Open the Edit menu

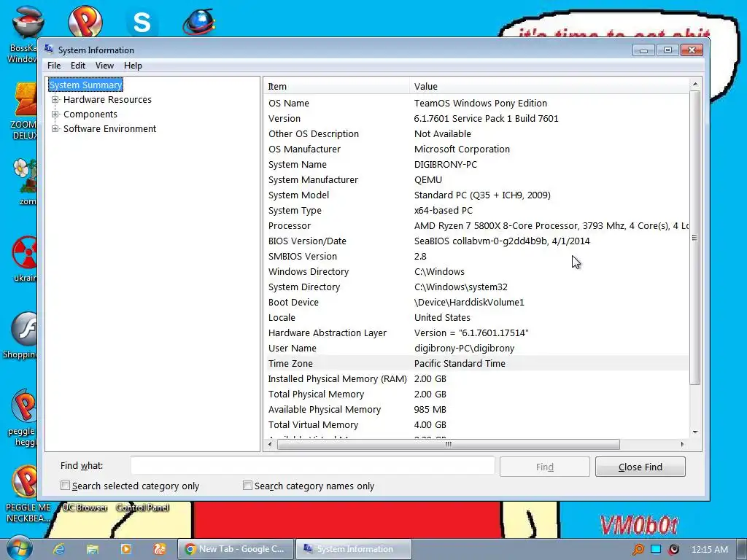point(77,66)
